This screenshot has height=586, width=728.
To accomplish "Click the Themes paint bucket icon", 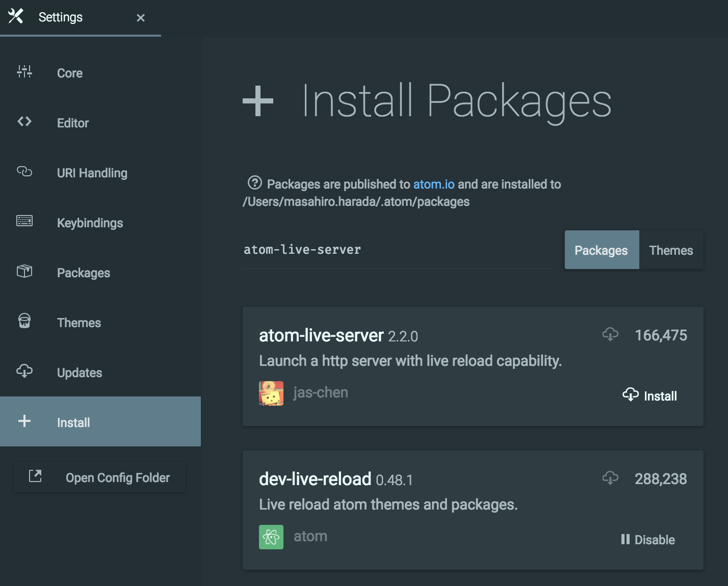I will [24, 322].
